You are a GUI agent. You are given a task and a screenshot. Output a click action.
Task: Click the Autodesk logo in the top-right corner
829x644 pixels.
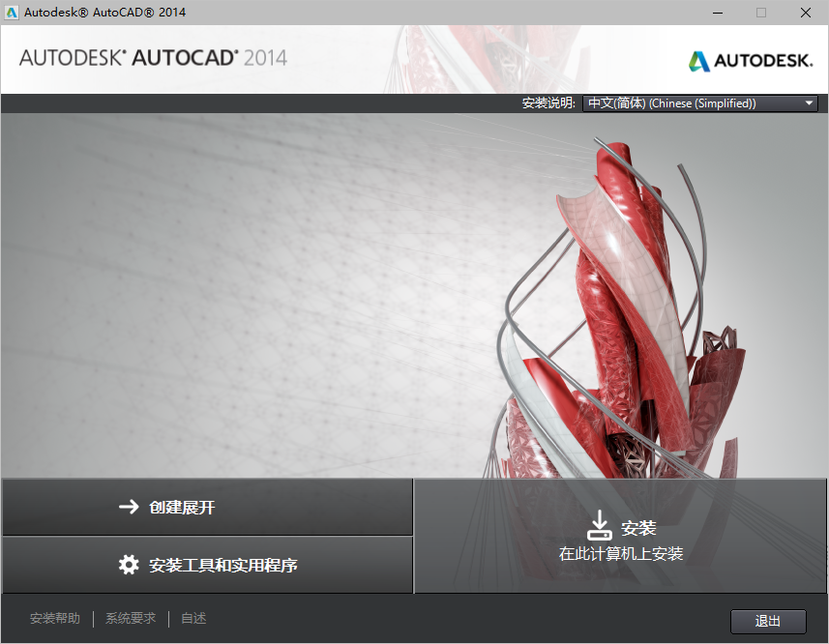[750, 59]
